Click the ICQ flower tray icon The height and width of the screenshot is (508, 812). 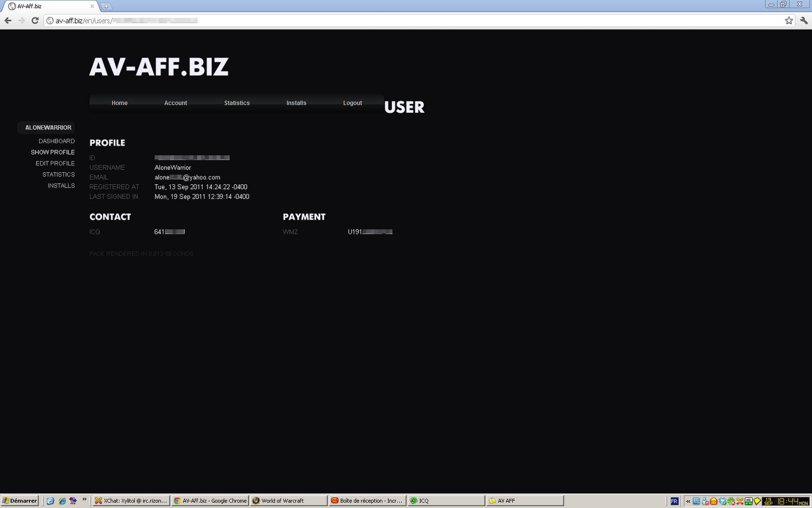click(x=731, y=501)
